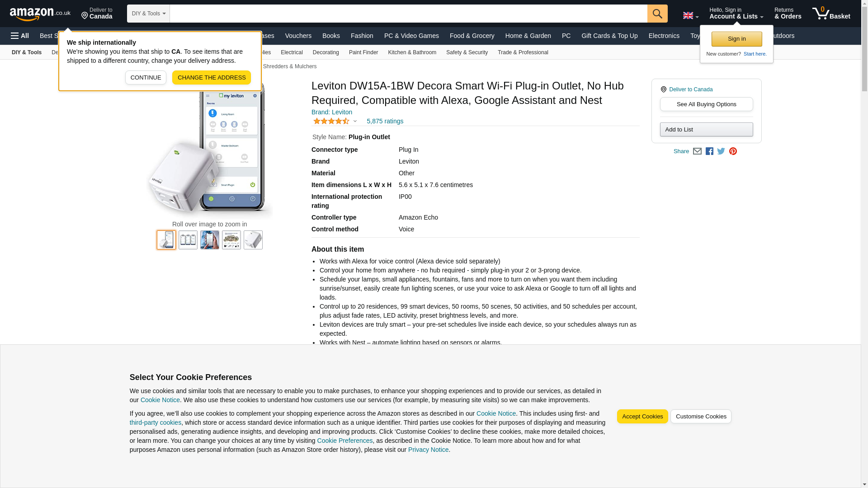Share product via email icon

(697, 151)
